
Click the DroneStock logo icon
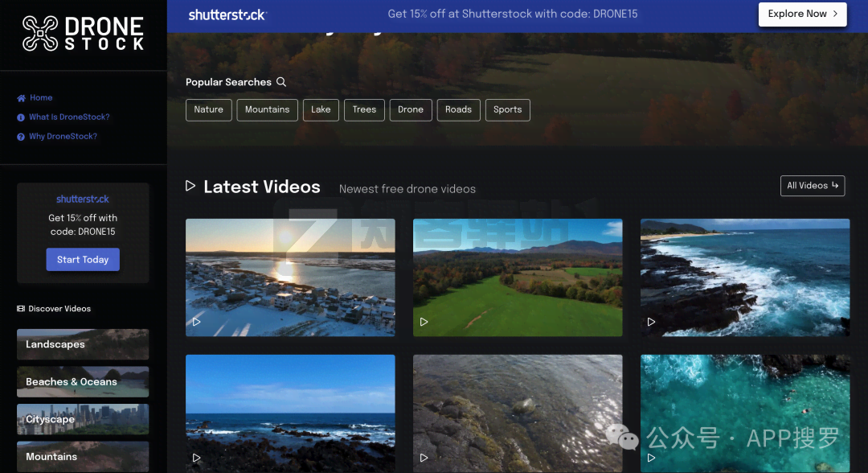[x=40, y=33]
